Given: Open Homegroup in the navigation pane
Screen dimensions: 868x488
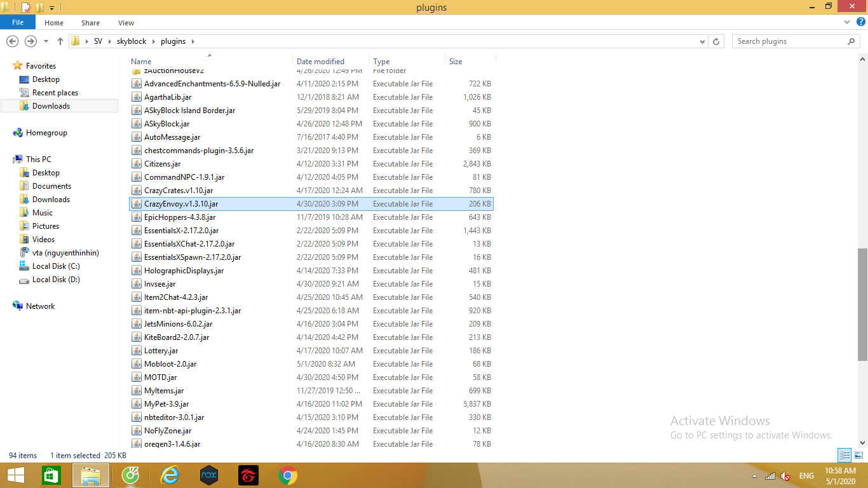Looking at the screenshot, I should point(46,133).
